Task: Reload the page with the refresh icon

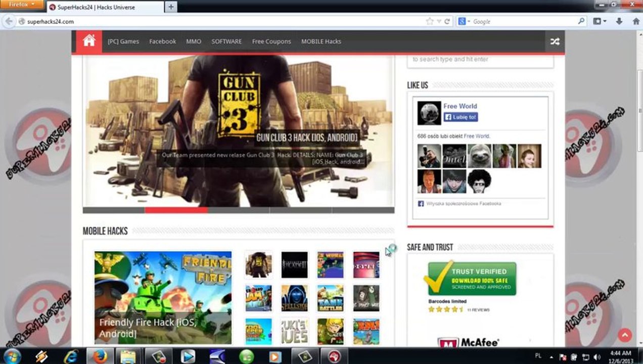Action: click(447, 21)
